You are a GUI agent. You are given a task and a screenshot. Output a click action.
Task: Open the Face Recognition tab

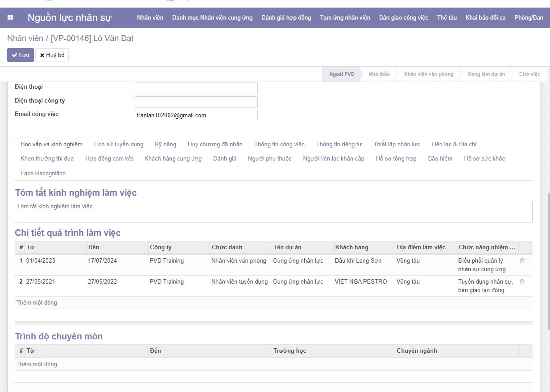[x=43, y=173]
